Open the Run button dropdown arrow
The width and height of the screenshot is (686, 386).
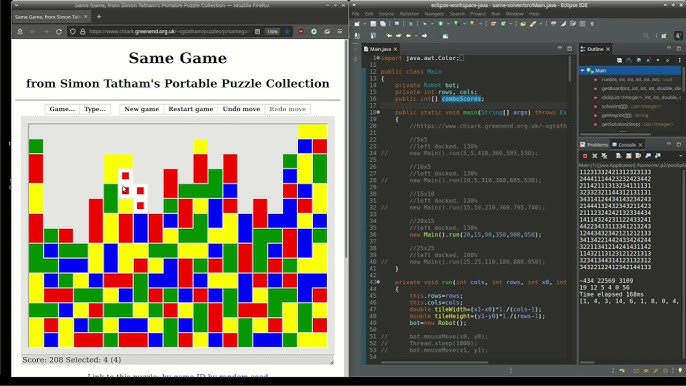448,24
